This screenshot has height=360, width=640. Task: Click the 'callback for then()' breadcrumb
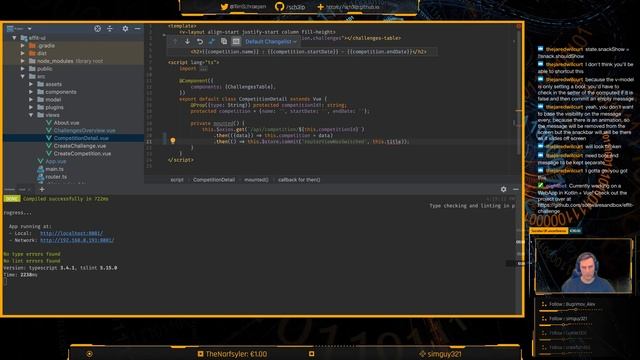pos(299,180)
